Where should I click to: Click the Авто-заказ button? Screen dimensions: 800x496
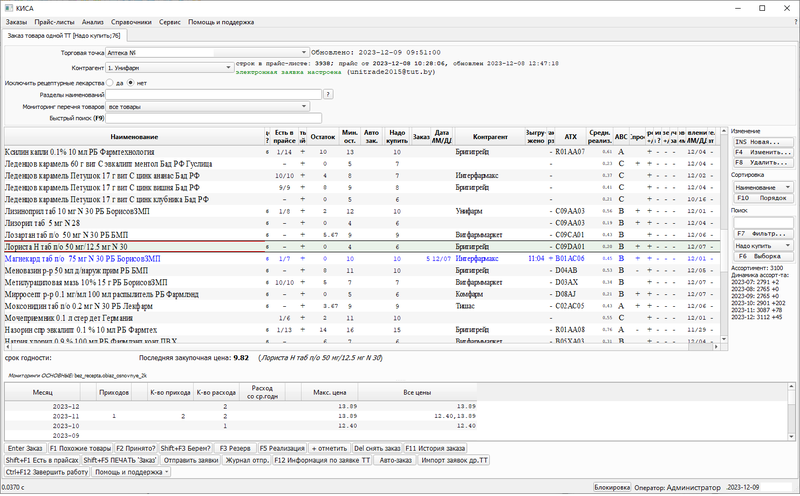(x=394, y=459)
